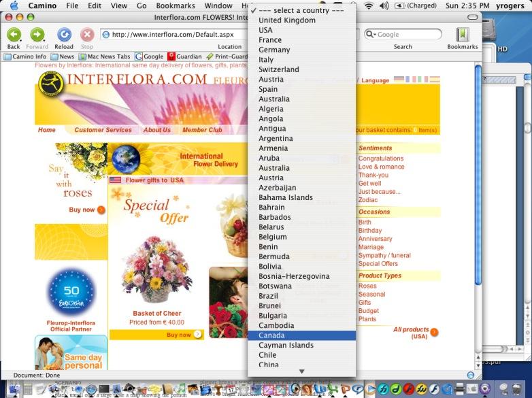Open the All products (USA) link
This screenshot has height=398, width=532.
pyautogui.click(x=411, y=333)
